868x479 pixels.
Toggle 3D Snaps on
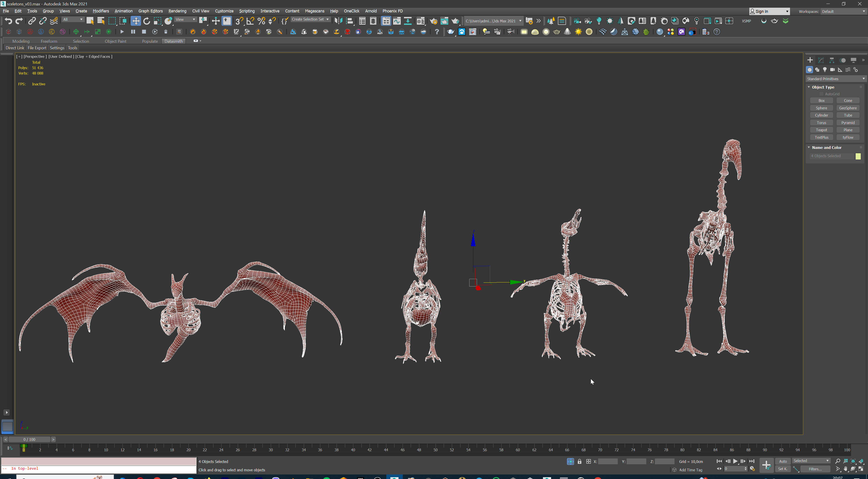(239, 21)
